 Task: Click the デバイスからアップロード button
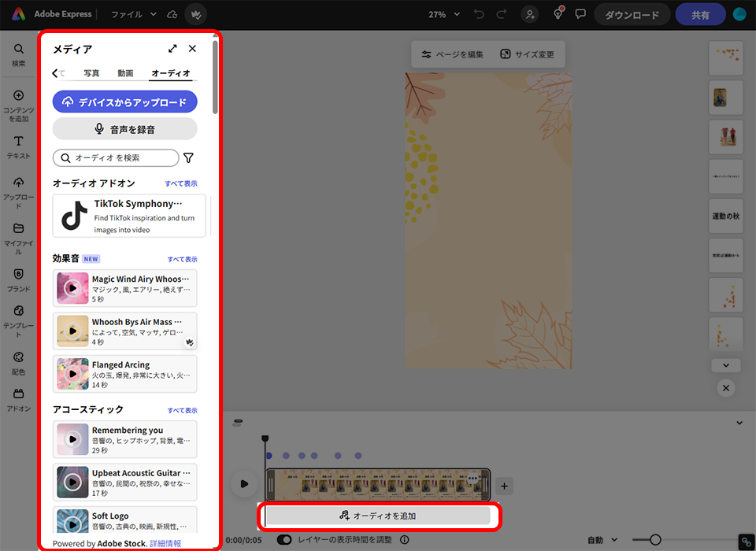click(124, 102)
